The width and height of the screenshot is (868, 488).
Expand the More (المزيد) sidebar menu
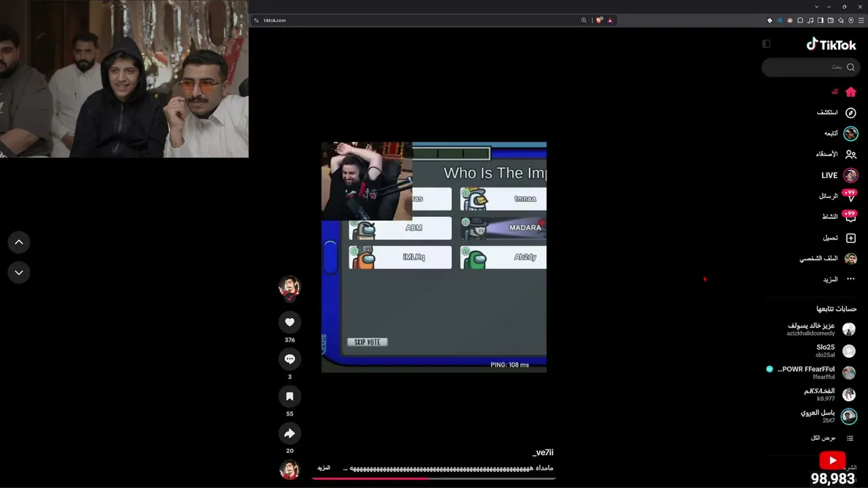[x=840, y=279]
